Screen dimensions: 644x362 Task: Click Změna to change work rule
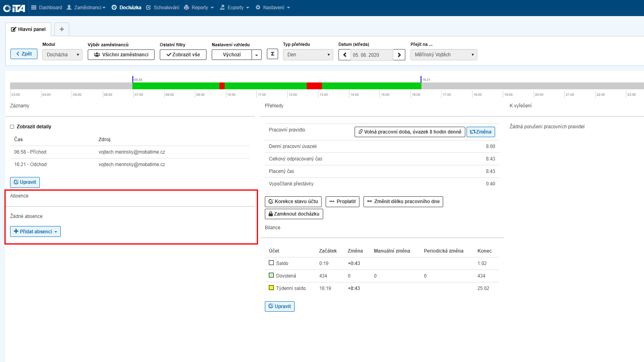click(481, 132)
